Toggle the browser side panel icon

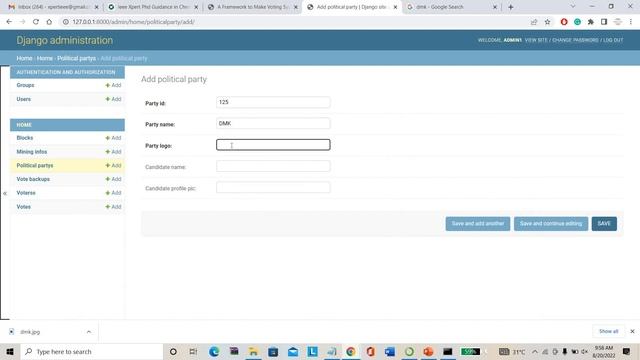pyautogui.click(x=604, y=22)
